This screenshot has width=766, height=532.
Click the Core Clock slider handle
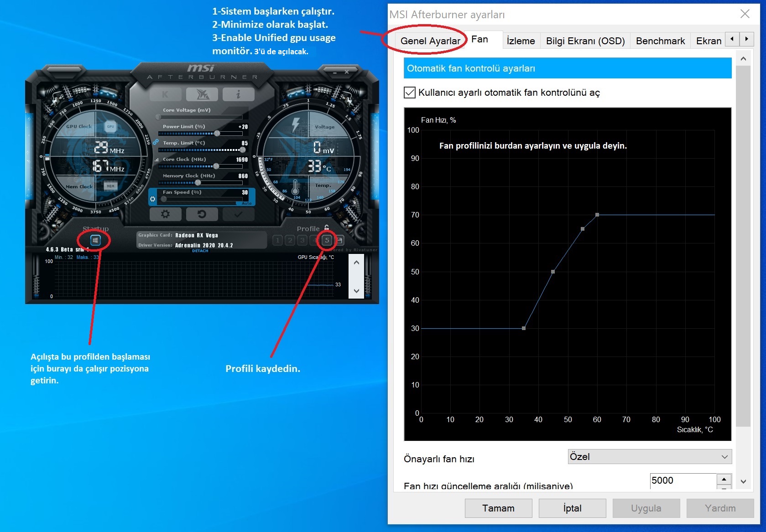click(216, 166)
